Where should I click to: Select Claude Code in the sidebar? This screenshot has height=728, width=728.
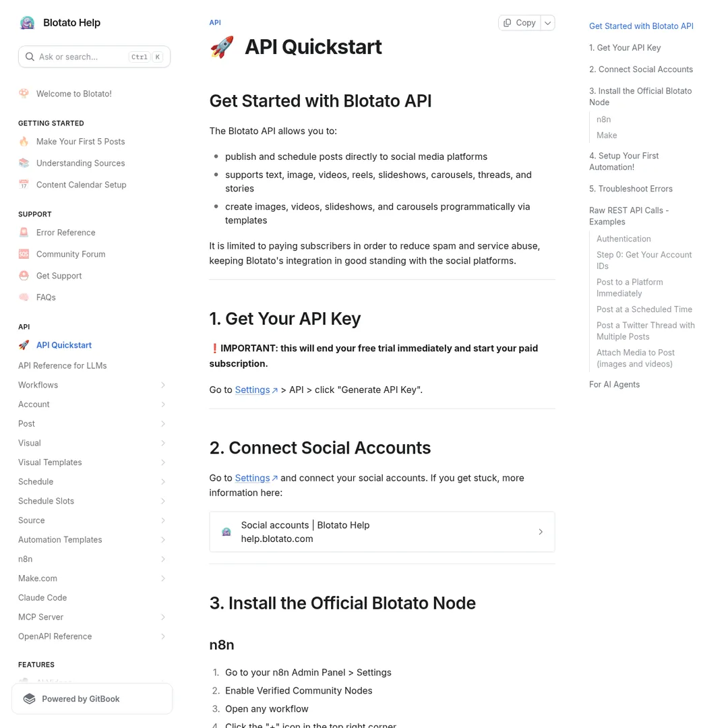coord(42,597)
